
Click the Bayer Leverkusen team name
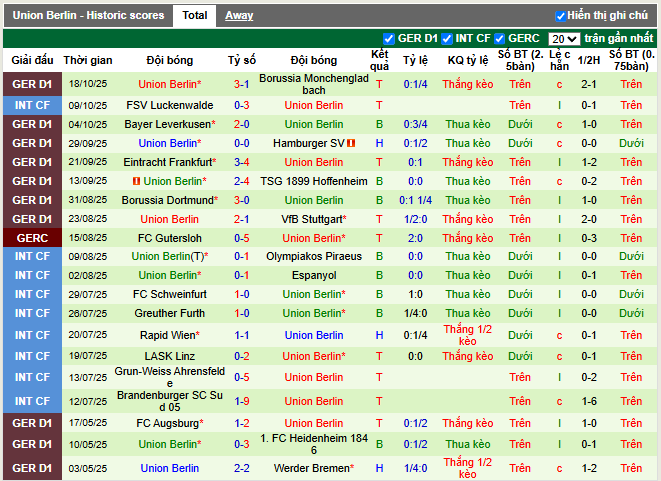pos(167,124)
